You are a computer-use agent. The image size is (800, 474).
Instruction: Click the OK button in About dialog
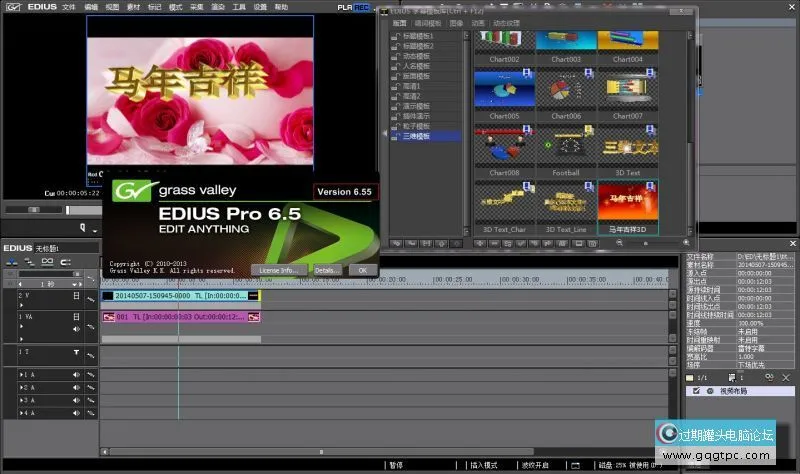[x=362, y=270]
